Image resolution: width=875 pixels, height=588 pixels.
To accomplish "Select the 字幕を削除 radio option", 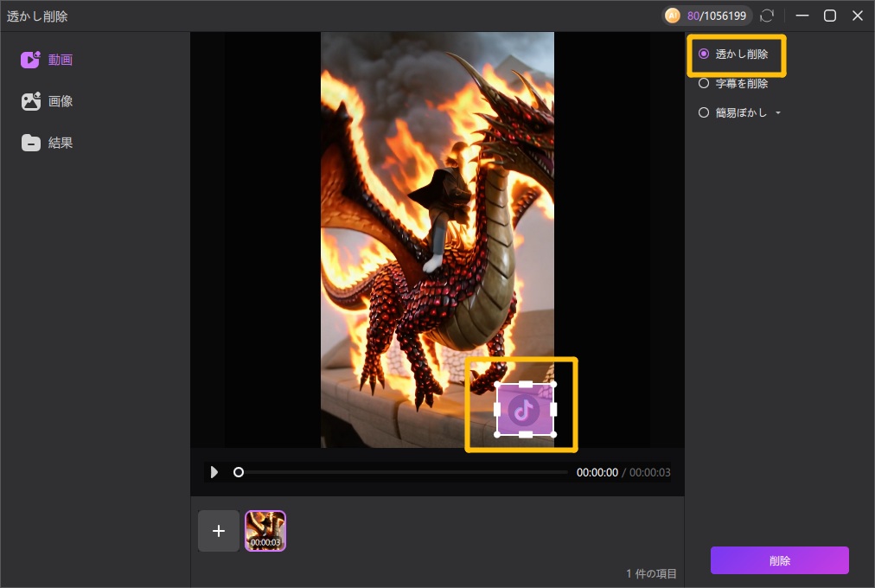I will [x=704, y=84].
